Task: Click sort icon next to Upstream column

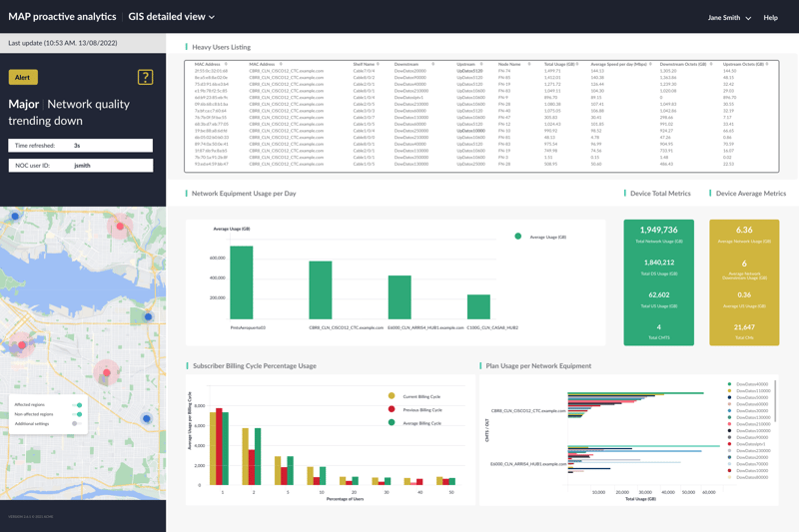Action: click(479, 64)
